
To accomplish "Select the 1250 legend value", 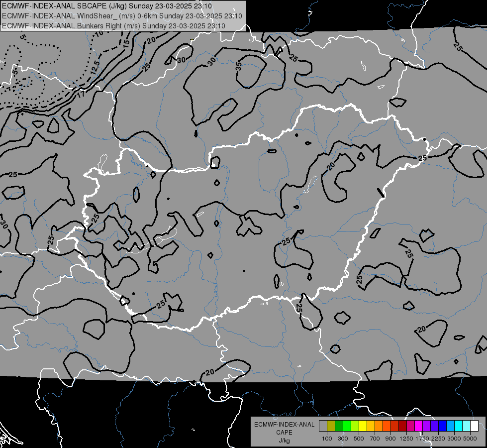I will pyautogui.click(x=406, y=439).
